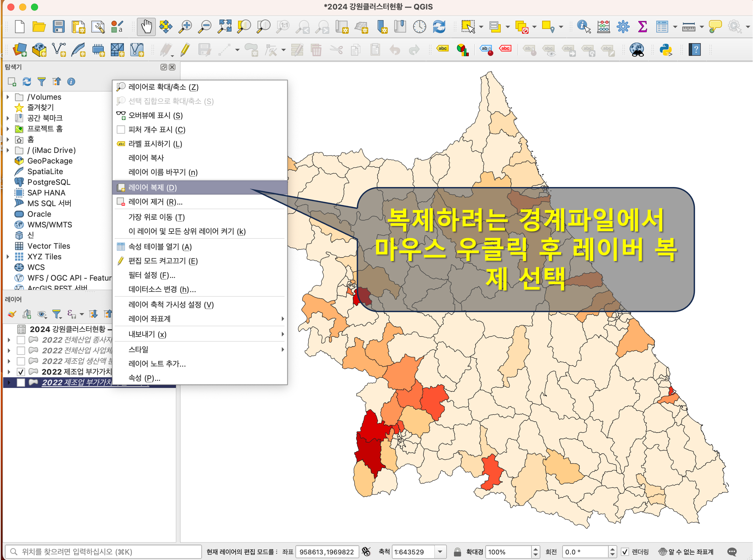Click the Toggle Editing pencil icon
The width and height of the screenshot is (753, 560).
(185, 50)
